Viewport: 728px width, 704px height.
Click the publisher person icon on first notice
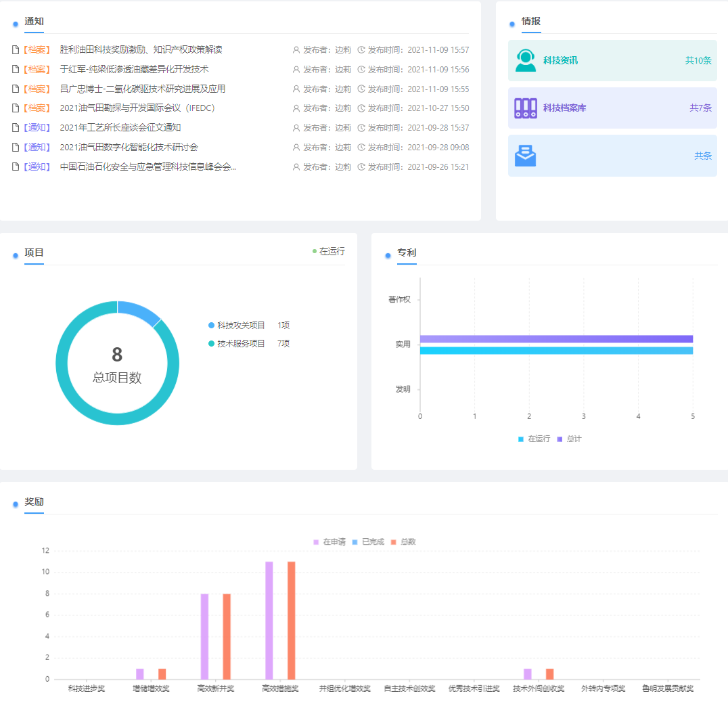[x=296, y=50]
